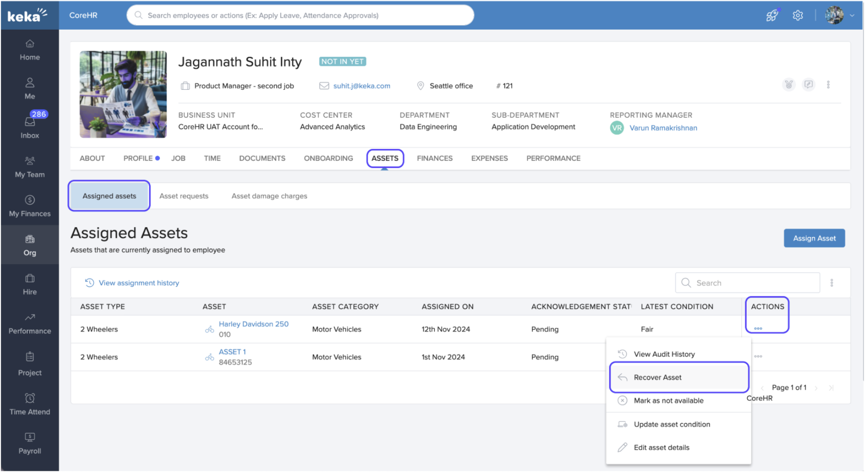Click the Assign Asset button
The image size is (868, 474).
click(x=814, y=238)
